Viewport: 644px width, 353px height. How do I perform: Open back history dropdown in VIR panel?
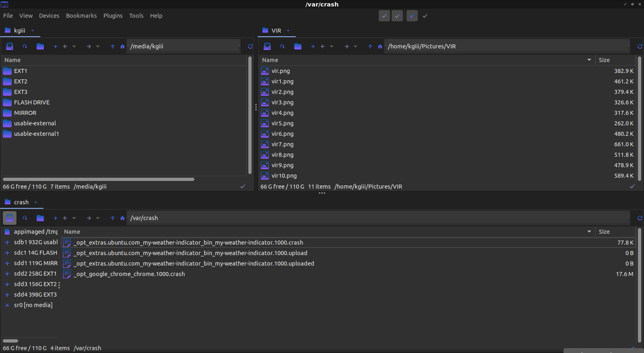click(x=332, y=46)
